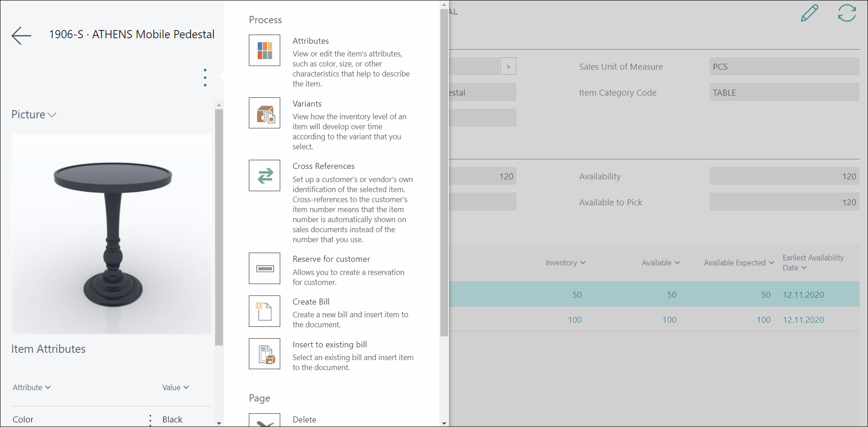Screen dimensions: 868x427
Task: Click the Sales Unit of Measure PCS field
Action: coord(784,66)
